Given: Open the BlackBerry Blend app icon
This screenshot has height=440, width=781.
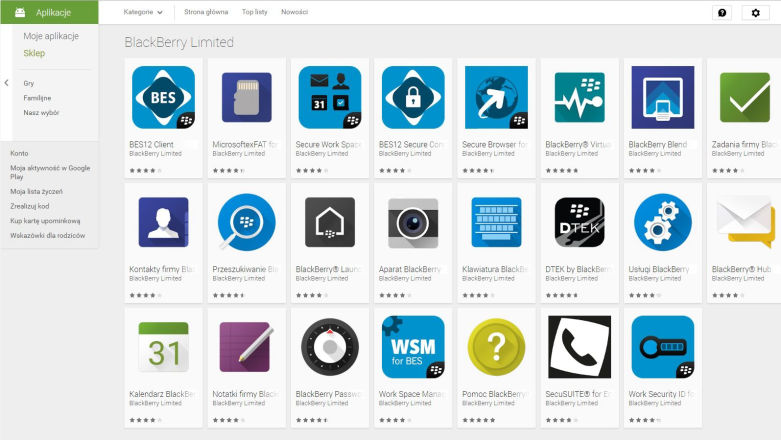Looking at the screenshot, I should point(662,97).
